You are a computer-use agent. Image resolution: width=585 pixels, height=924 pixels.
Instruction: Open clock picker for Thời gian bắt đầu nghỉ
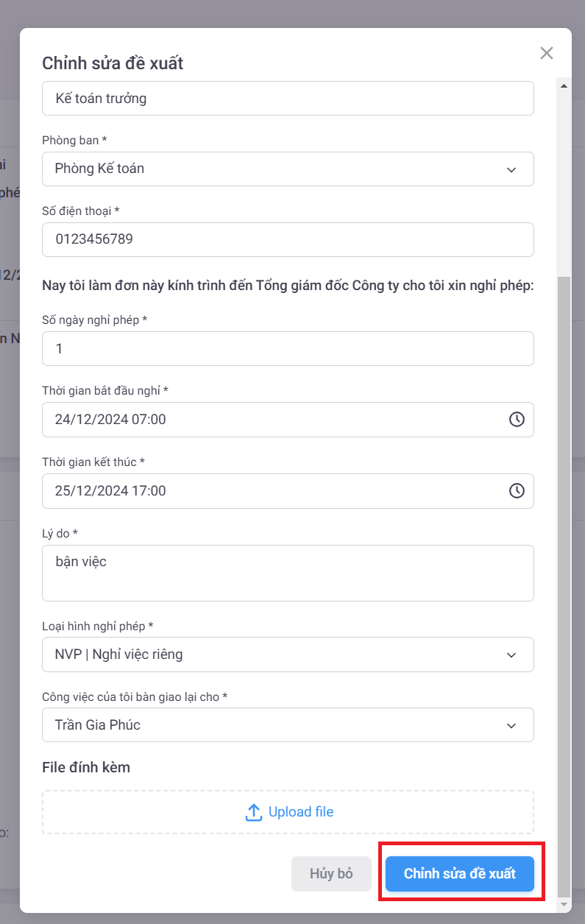[517, 420]
